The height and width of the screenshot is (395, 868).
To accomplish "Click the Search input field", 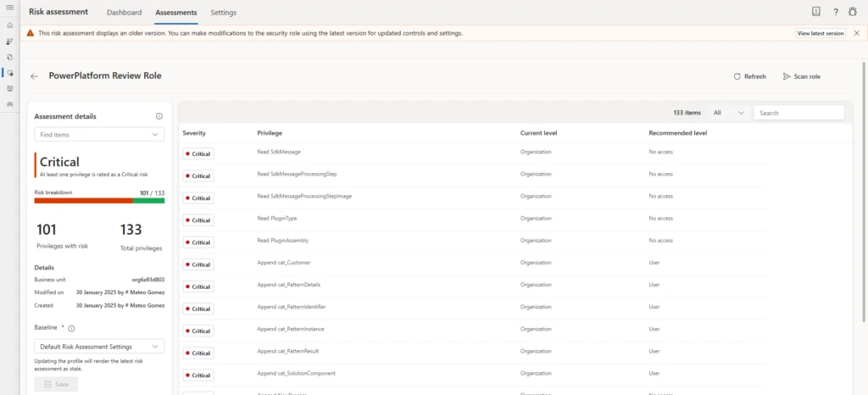I will click(798, 112).
